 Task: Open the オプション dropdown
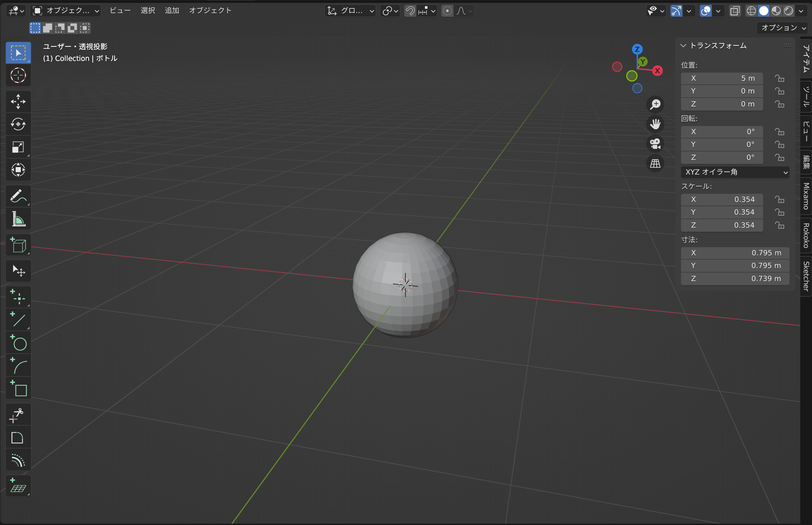[783, 28]
